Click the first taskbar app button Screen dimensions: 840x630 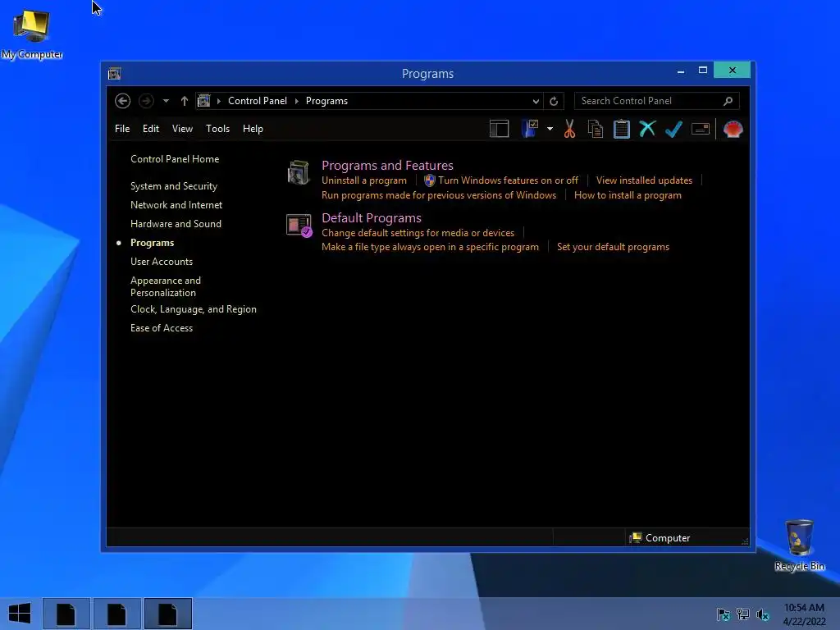pyautogui.click(x=66, y=614)
